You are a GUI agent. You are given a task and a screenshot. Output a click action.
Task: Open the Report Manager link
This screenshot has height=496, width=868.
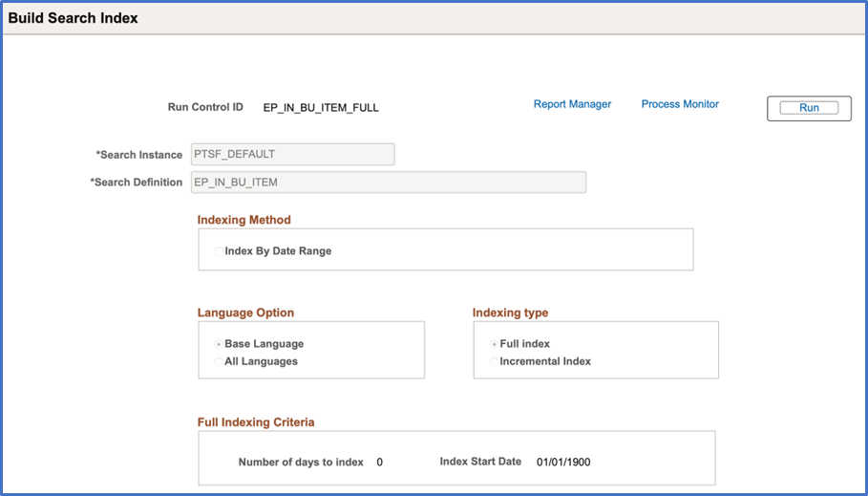[572, 104]
